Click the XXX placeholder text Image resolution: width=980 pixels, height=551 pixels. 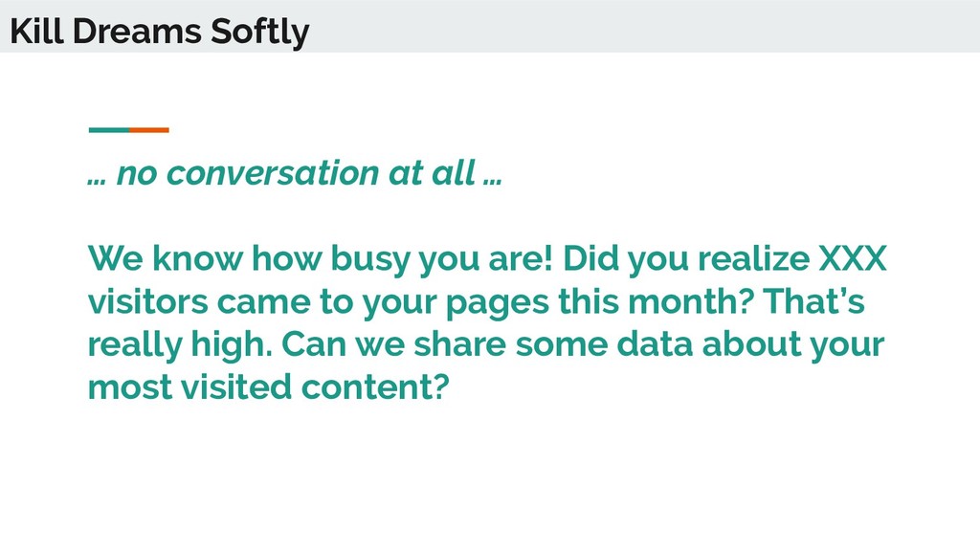click(853, 258)
